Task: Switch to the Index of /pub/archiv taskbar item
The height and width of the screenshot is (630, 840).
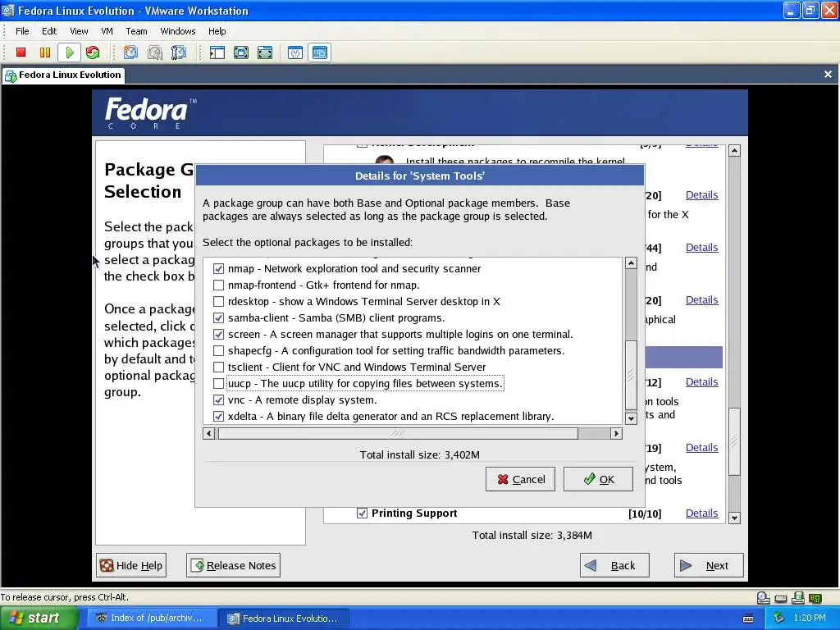Action: pyautogui.click(x=150, y=619)
